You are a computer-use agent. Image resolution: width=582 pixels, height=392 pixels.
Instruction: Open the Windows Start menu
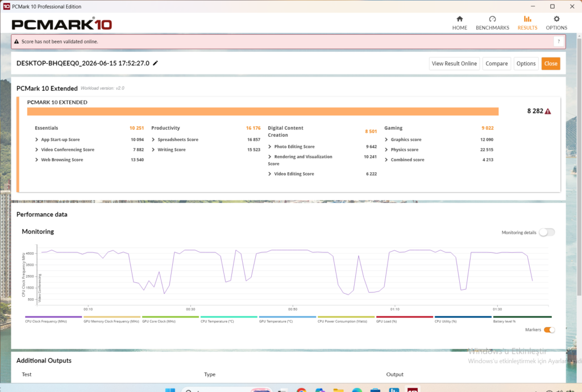[170, 390]
